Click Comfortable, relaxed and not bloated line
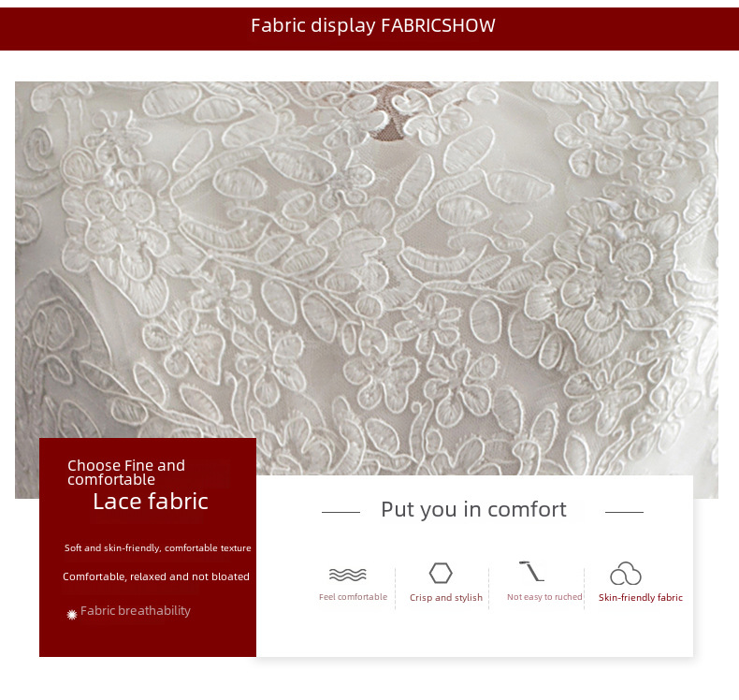Viewport: 739px width, 700px height. pyautogui.click(x=156, y=576)
